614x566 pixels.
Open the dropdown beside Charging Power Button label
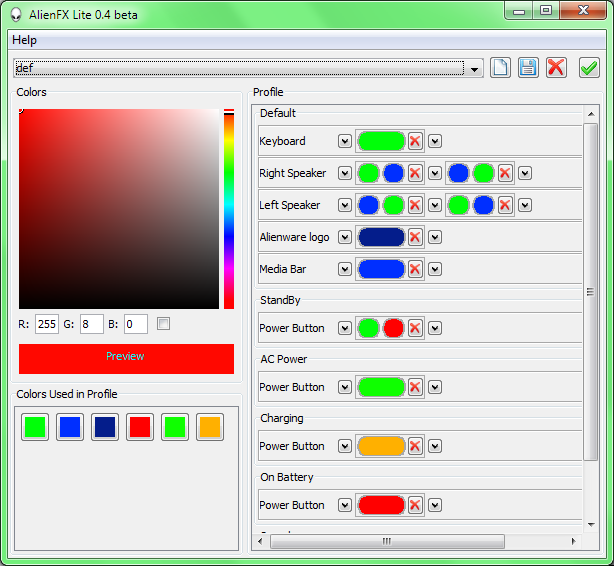point(345,446)
